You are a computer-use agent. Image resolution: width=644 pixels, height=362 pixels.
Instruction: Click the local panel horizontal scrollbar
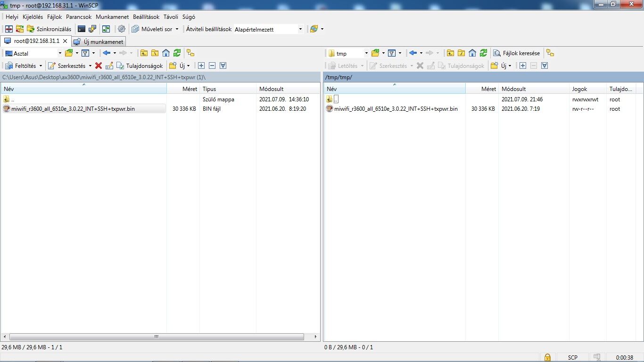[157, 337]
